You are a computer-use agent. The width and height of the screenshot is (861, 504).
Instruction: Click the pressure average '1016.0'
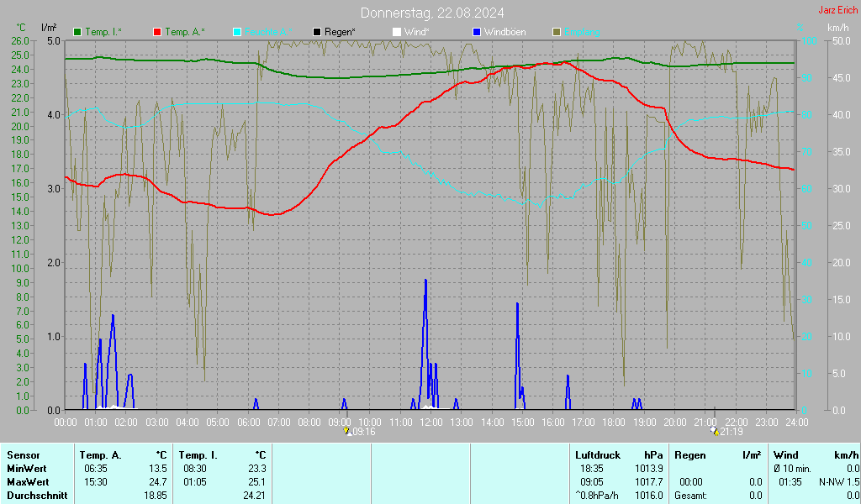[x=649, y=496]
